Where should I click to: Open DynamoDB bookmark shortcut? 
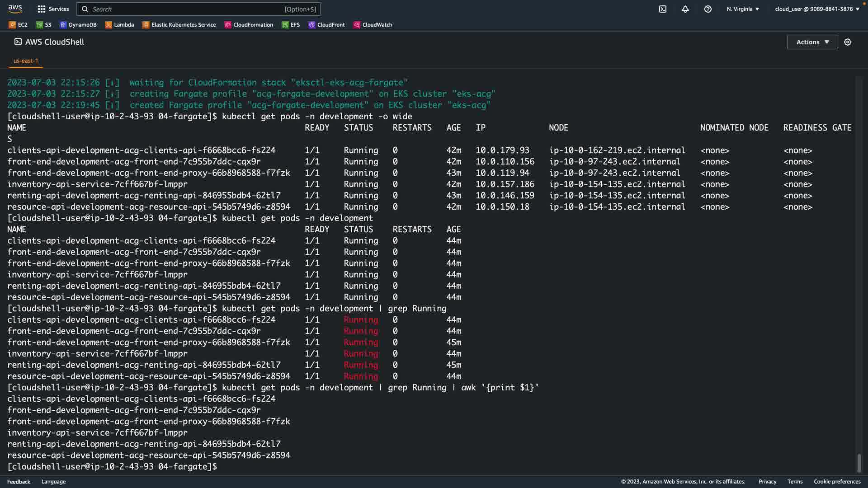pos(78,25)
